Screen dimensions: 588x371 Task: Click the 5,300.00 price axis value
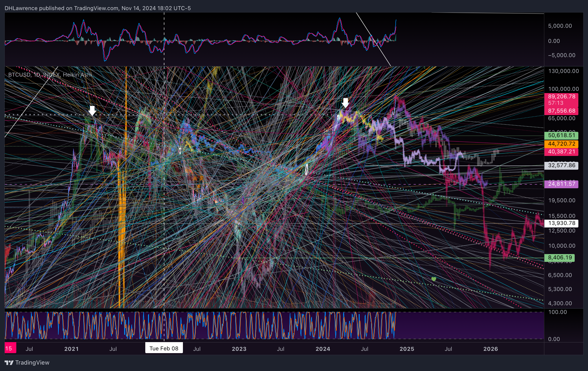point(560,289)
